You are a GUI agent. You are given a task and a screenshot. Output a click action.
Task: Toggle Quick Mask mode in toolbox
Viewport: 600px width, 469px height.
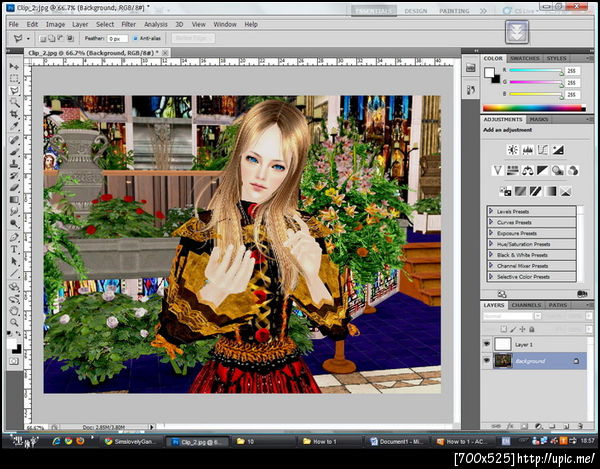(x=14, y=361)
